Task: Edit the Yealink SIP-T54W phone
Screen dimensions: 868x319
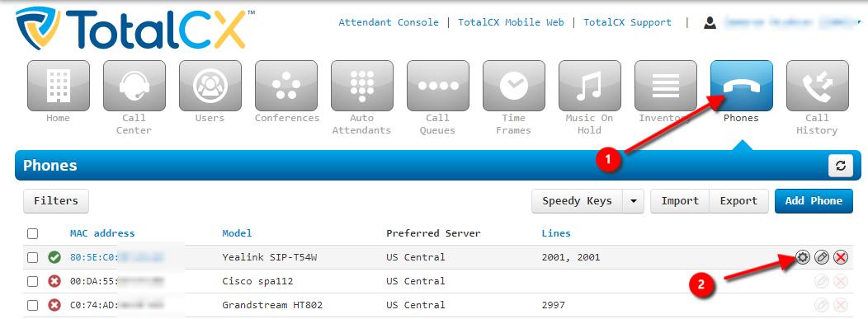Action: (822, 257)
